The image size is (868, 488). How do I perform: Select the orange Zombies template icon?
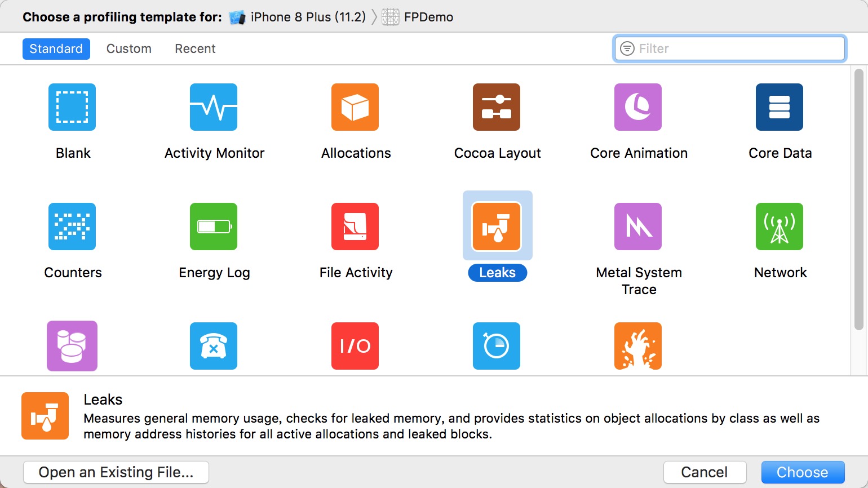pos(638,346)
